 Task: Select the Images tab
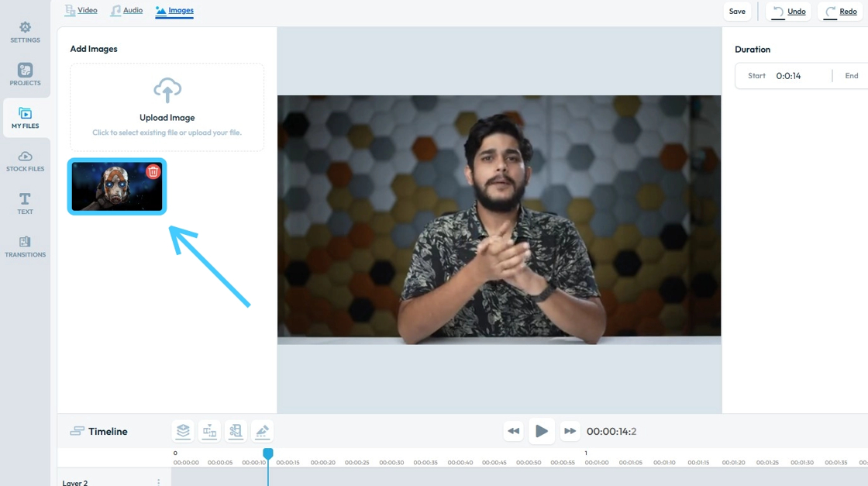[174, 11]
